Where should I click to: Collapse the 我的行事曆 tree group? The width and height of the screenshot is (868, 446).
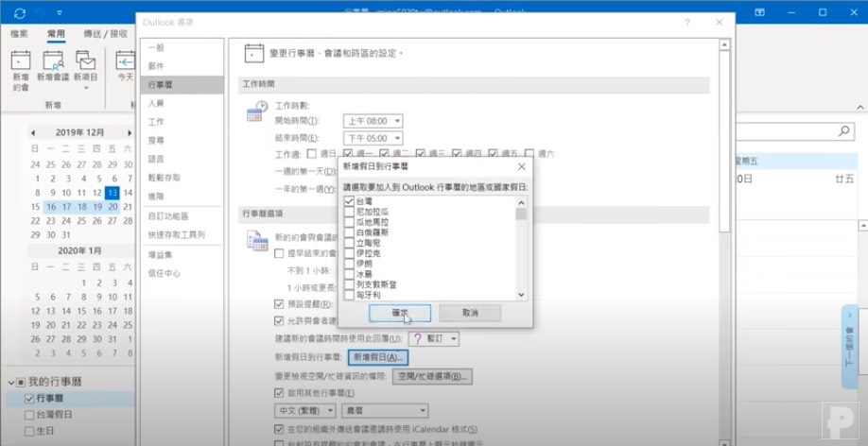pos(11,383)
